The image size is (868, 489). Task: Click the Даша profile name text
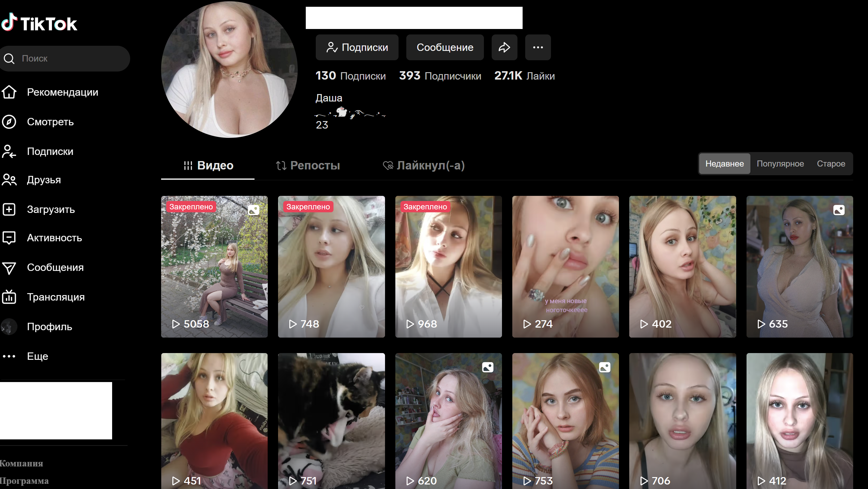pyautogui.click(x=329, y=98)
